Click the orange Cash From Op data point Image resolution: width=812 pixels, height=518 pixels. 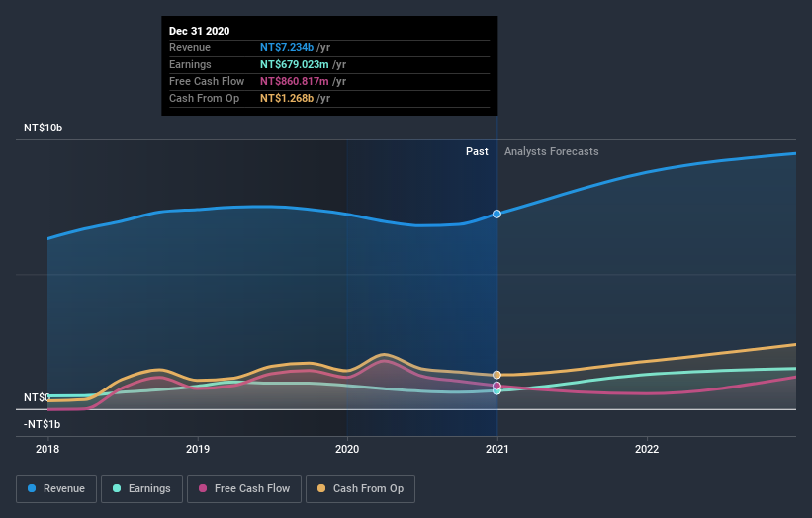click(x=496, y=375)
